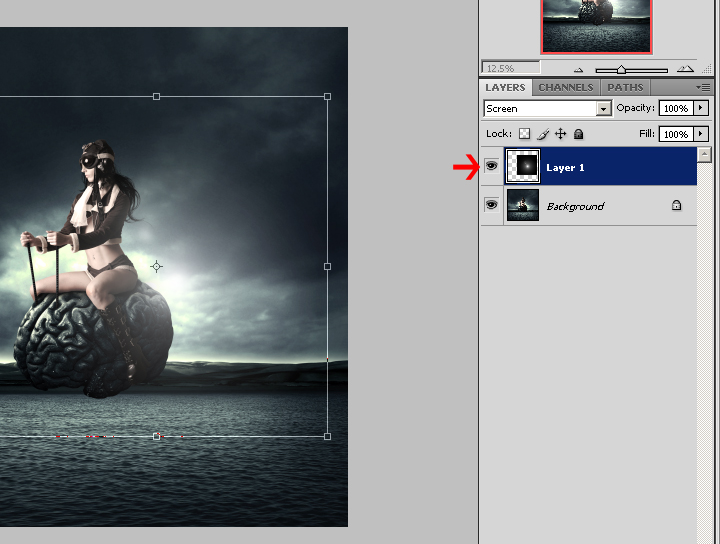Switch to the Channels tab
This screenshot has width=720, height=544.
pyautogui.click(x=565, y=88)
